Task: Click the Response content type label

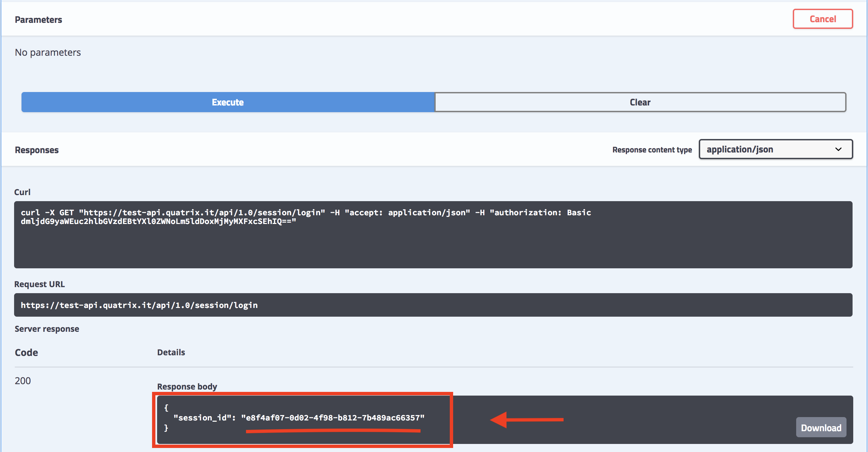Action: coord(652,150)
